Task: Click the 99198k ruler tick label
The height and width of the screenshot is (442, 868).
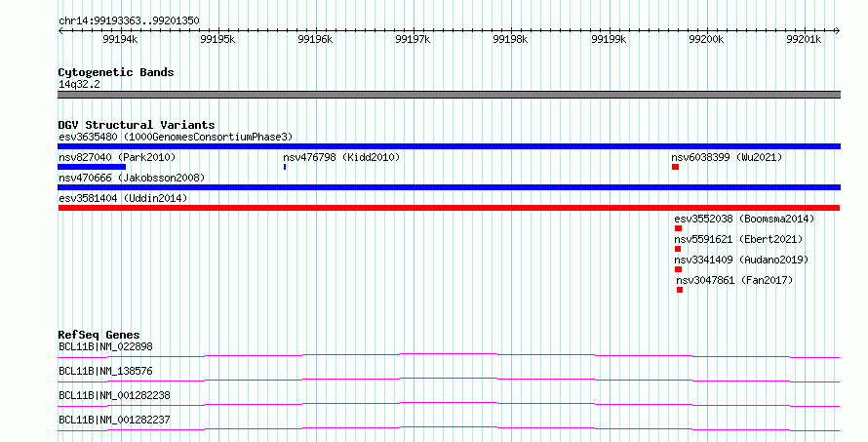Action: click(x=510, y=39)
